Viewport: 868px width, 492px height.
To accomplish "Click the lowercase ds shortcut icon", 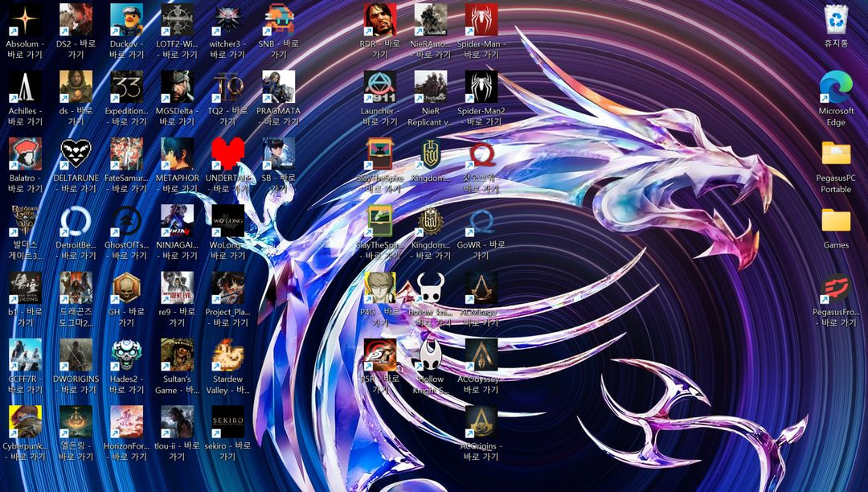I will (x=76, y=87).
